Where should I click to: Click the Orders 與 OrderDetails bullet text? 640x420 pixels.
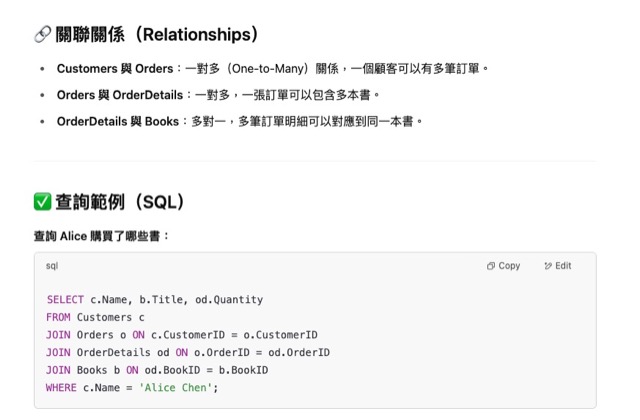[218, 95]
